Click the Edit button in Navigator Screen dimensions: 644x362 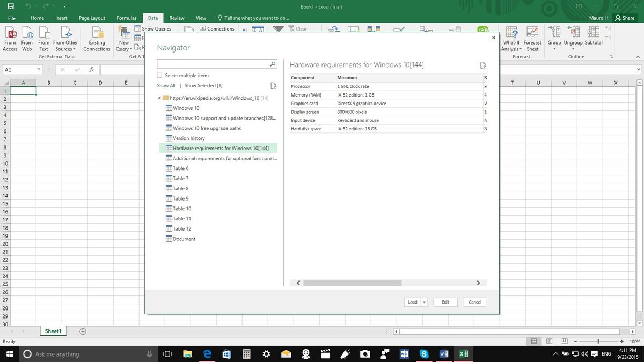click(445, 302)
